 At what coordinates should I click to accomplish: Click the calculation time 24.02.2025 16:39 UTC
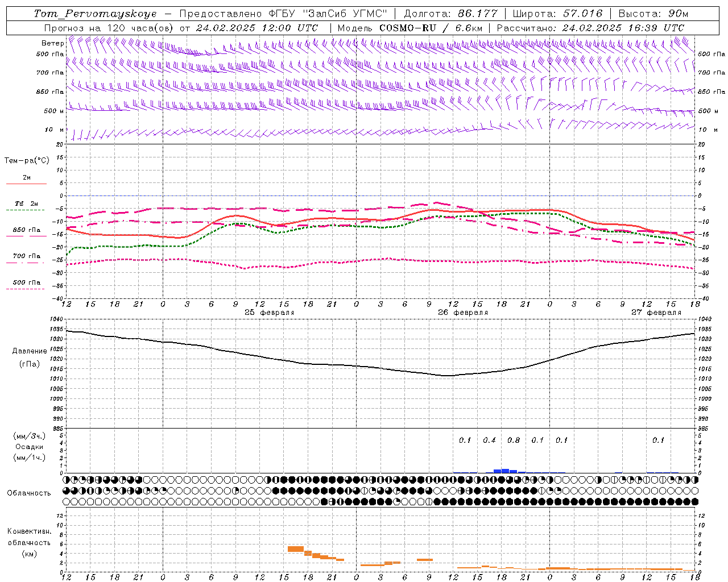tap(623, 28)
